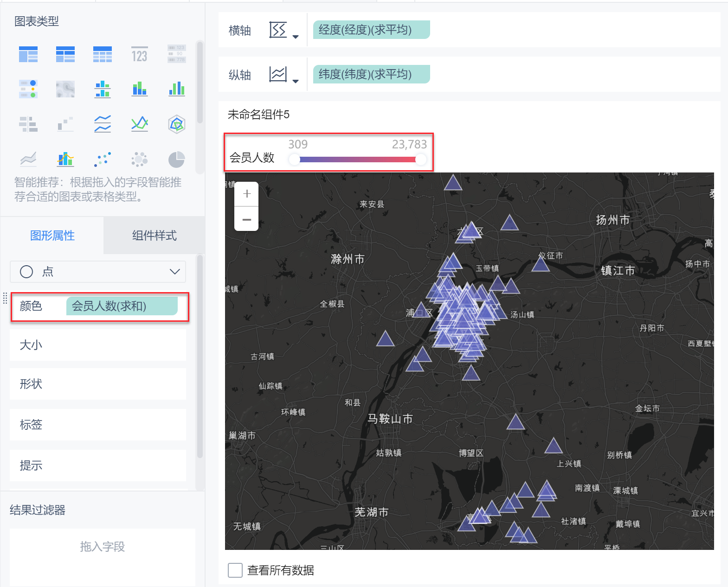Click the 巢湖市 label on map

click(242, 435)
